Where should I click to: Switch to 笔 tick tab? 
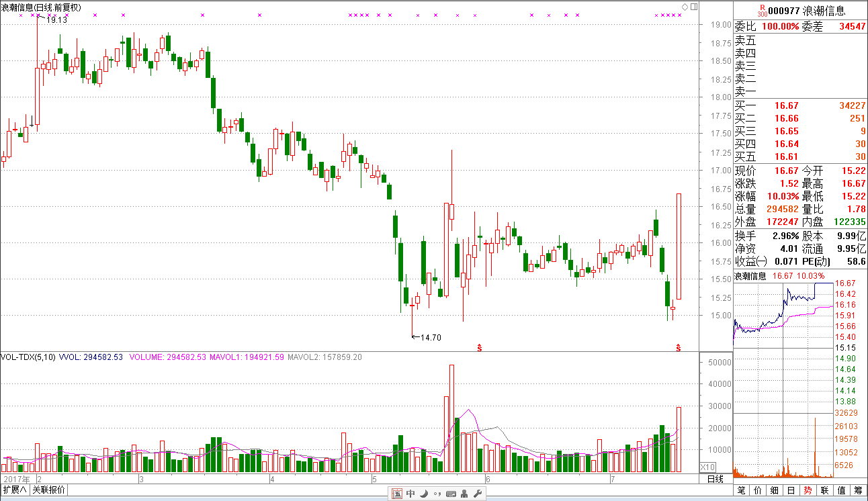[742, 491]
